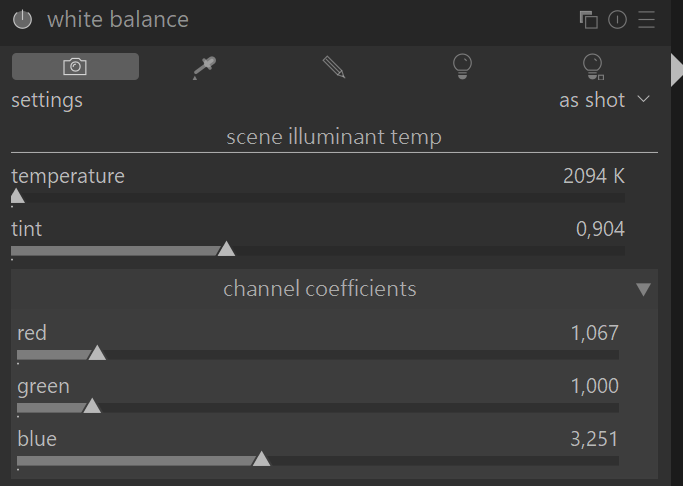Image resolution: width=683 pixels, height=486 pixels.
Task: Click the blue channel slider handle
Action: tap(261, 459)
